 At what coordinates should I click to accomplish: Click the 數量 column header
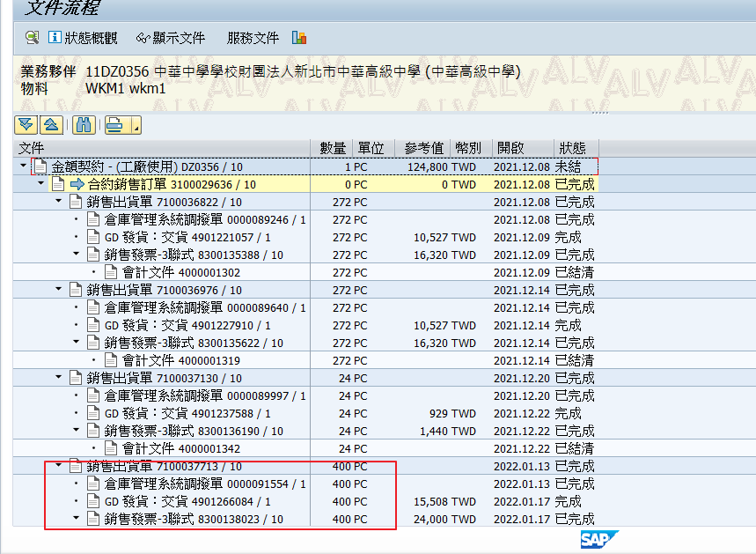332,148
